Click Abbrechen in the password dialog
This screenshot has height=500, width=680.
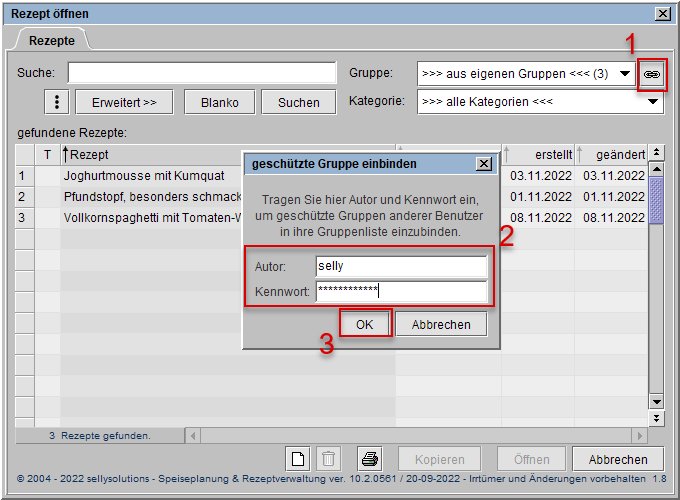(x=441, y=324)
